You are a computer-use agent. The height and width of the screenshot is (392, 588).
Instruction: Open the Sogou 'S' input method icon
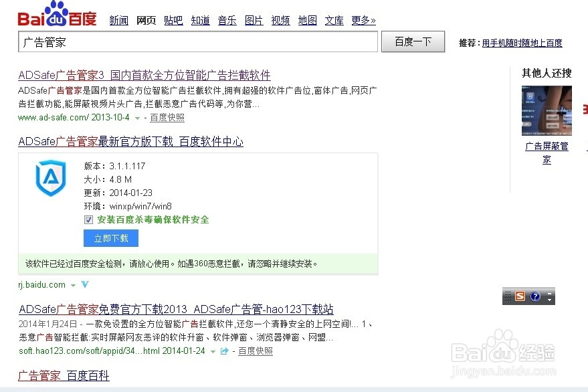(521, 295)
